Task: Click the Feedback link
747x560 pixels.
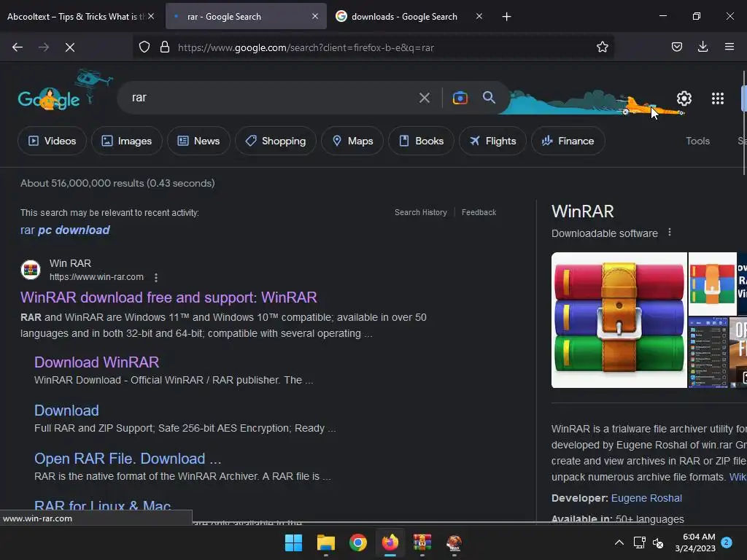Action: (x=479, y=212)
